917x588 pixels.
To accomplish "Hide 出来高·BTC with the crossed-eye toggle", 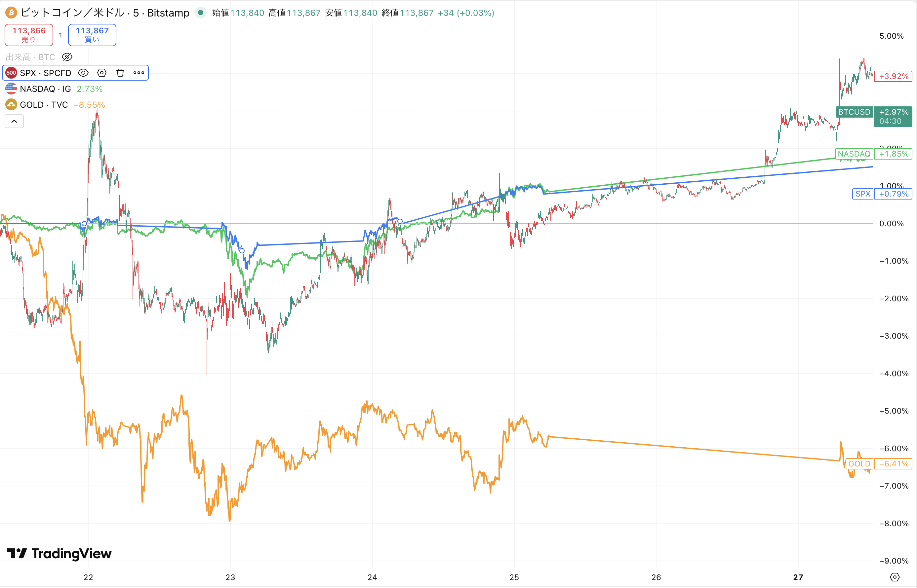I will click(67, 57).
